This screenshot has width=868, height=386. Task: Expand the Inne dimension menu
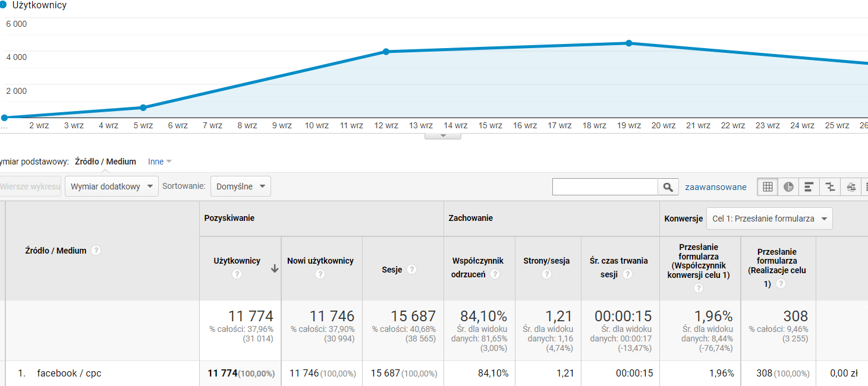click(159, 162)
